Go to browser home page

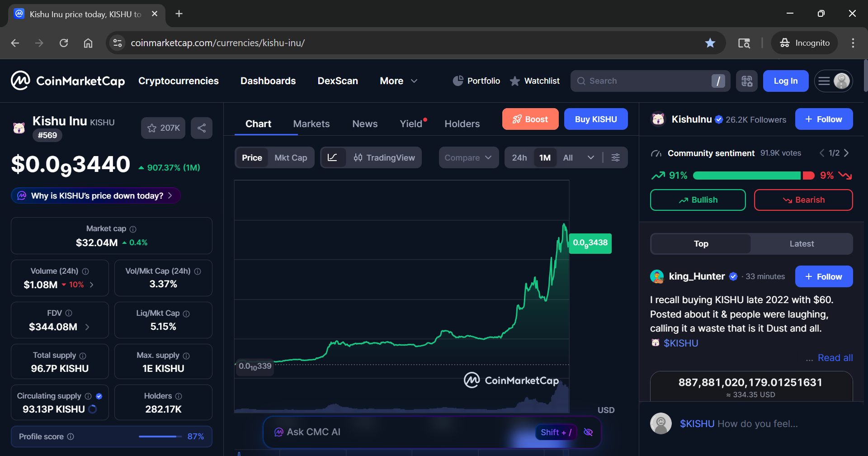(88, 43)
